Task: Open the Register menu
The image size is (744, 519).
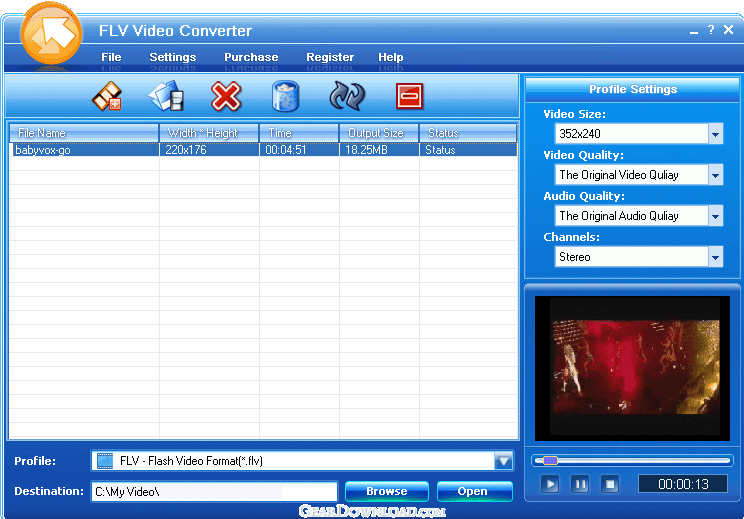Action: pos(330,57)
